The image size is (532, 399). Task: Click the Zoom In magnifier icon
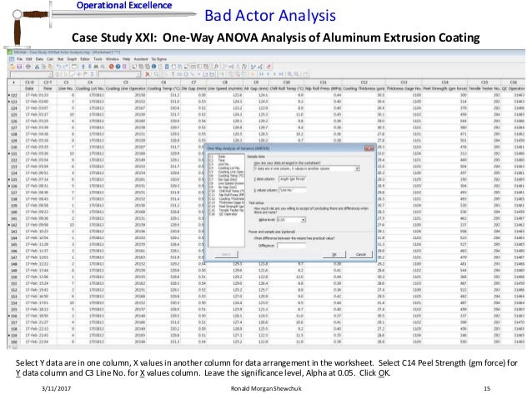coord(289,74)
